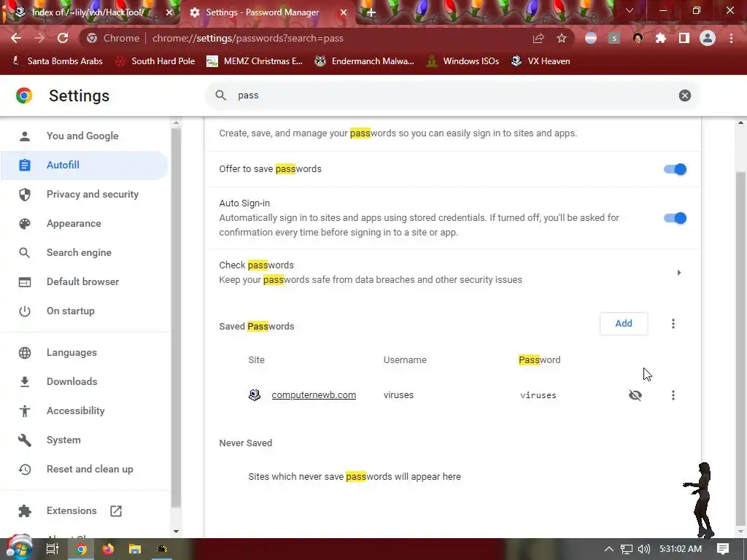Open the MEMZ Christmas bookmark

(255, 61)
